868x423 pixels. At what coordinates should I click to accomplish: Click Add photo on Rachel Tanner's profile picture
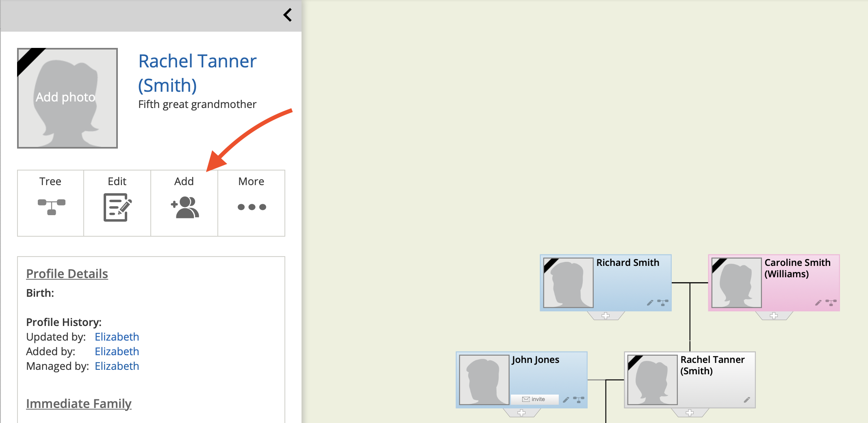tap(67, 98)
